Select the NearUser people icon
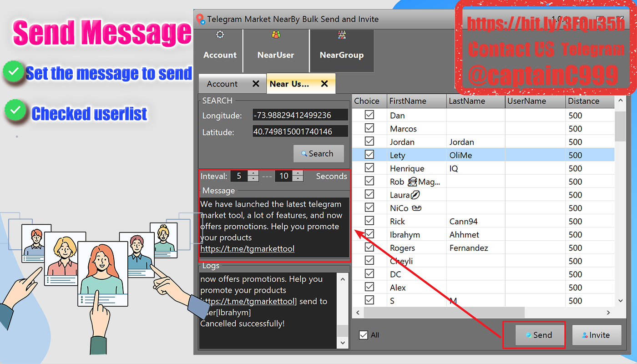Image resolution: width=637 pixels, height=364 pixels. (276, 35)
